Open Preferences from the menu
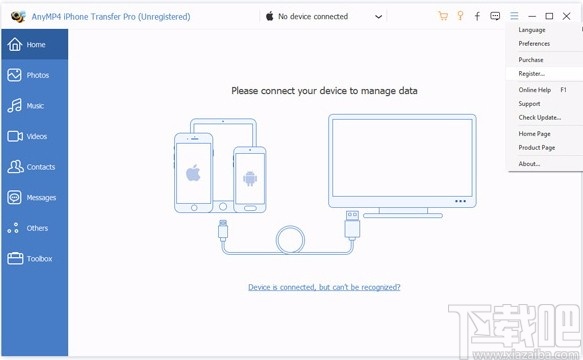 534,44
